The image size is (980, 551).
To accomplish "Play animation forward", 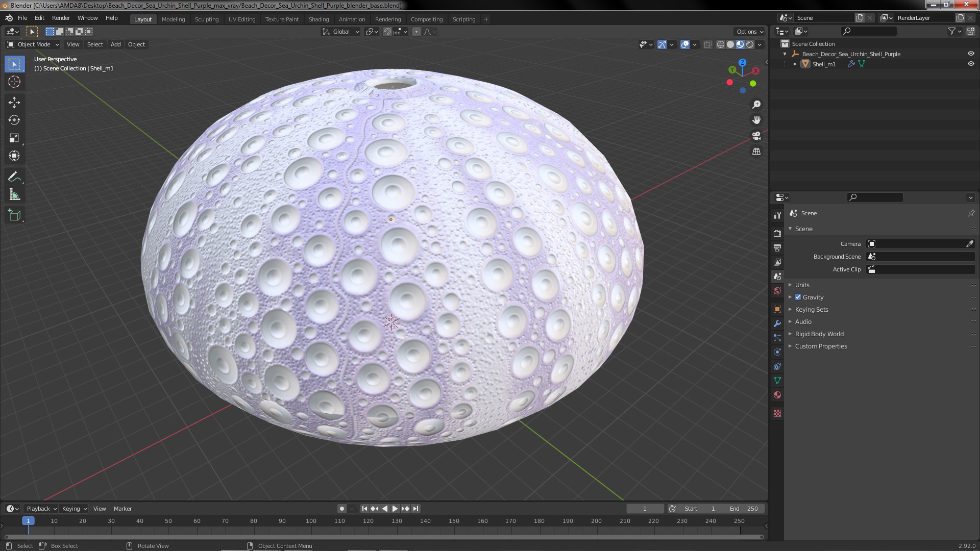I will (395, 509).
